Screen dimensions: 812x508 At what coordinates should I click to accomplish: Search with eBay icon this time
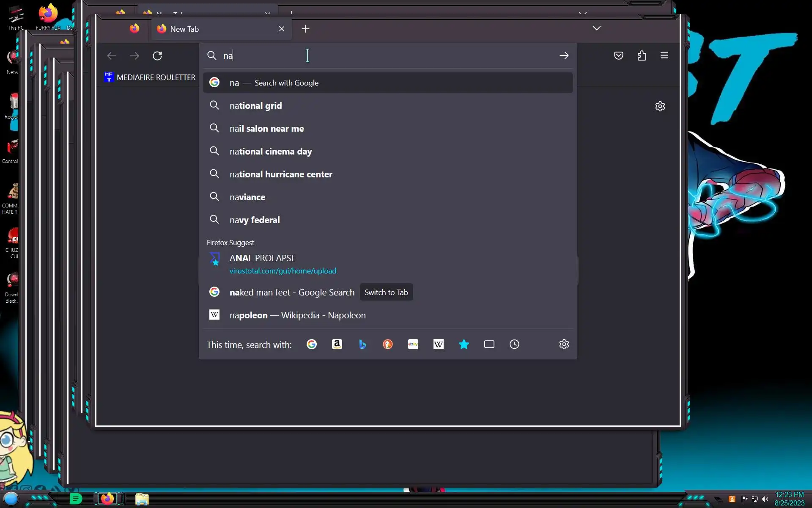[413, 344]
